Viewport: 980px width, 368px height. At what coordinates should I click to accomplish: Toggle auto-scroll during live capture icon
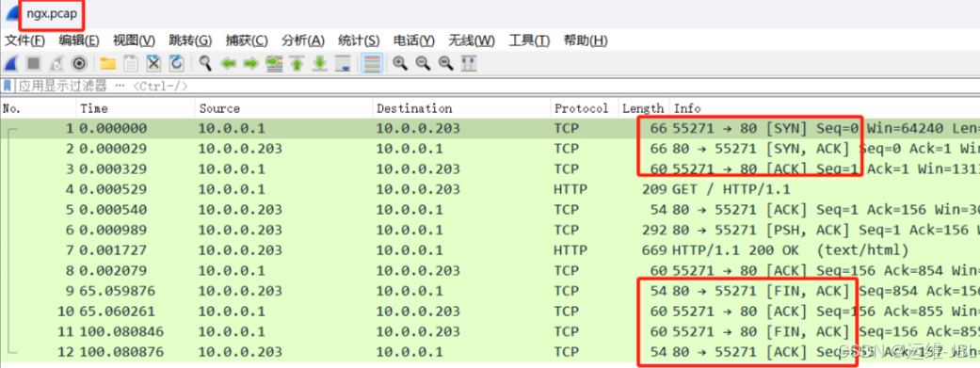point(343,63)
